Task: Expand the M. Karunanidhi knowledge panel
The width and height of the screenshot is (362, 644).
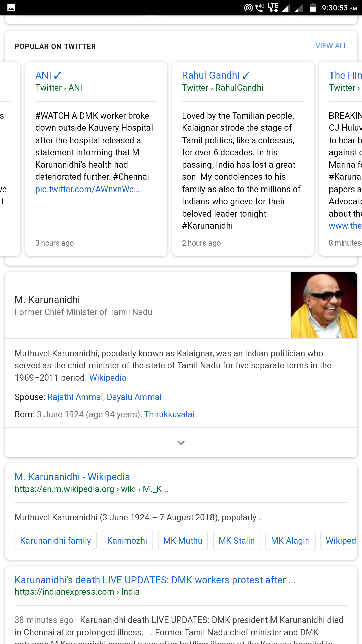Action: (x=181, y=443)
